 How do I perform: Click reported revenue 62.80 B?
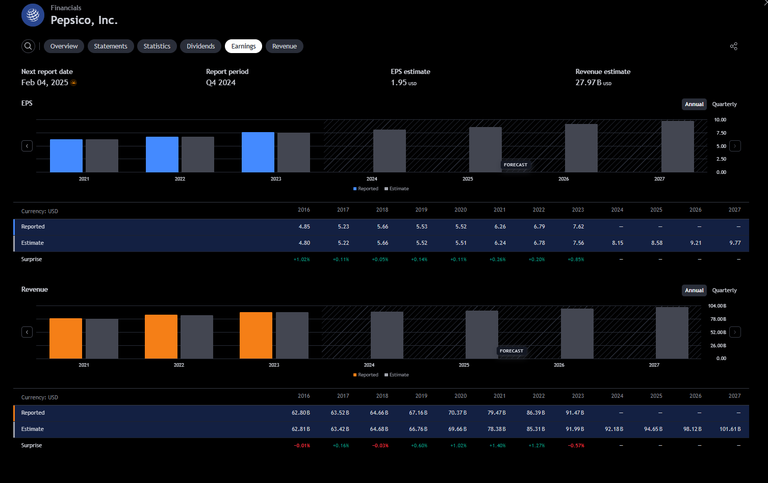(301, 413)
